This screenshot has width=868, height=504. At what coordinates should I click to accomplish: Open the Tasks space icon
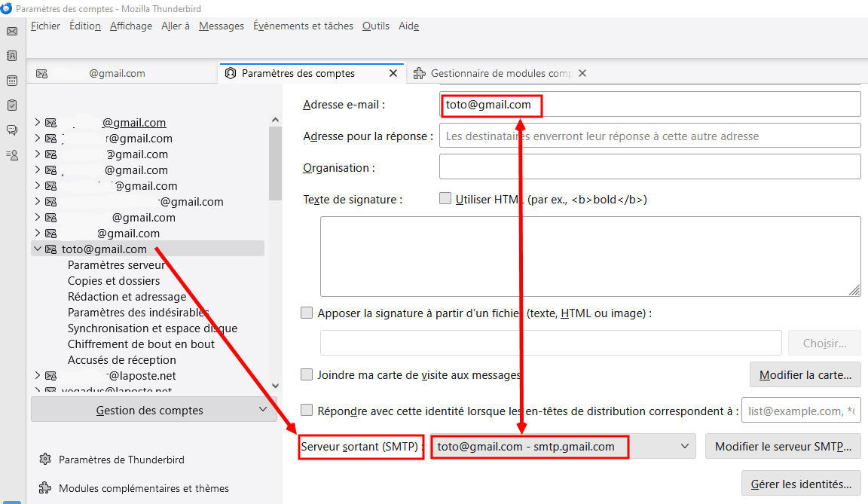click(11, 105)
